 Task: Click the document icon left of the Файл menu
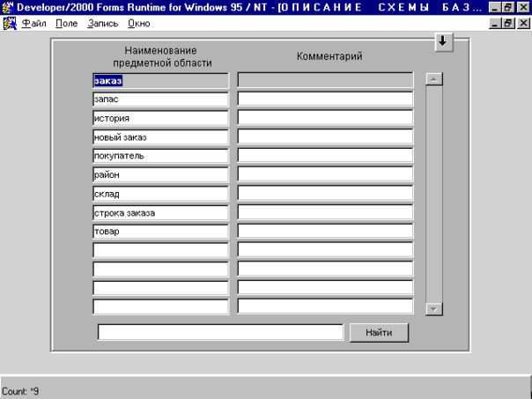coord(10,24)
